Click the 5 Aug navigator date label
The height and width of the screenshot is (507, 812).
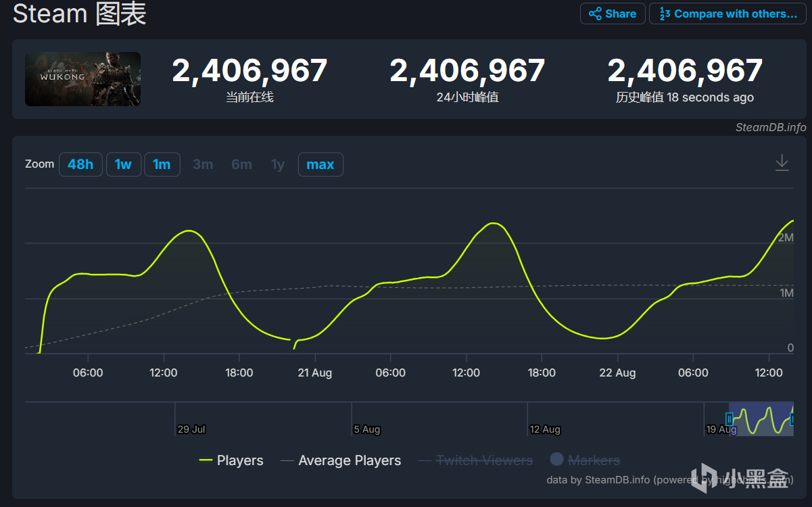(x=366, y=429)
